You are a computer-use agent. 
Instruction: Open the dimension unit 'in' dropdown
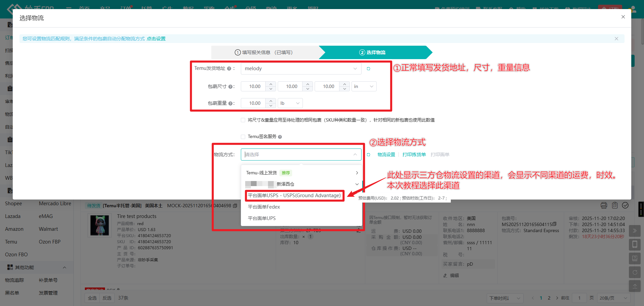[x=364, y=86]
